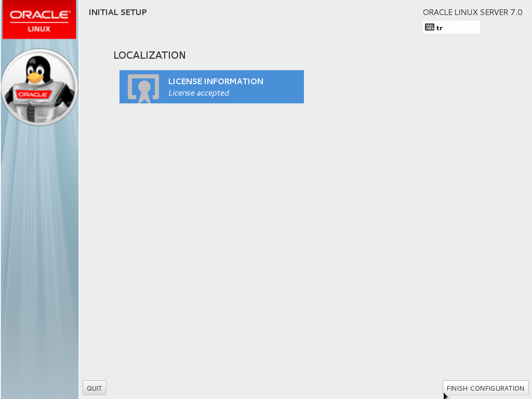
Task: Click the red Oracle Linux logo
Action: pos(39,20)
